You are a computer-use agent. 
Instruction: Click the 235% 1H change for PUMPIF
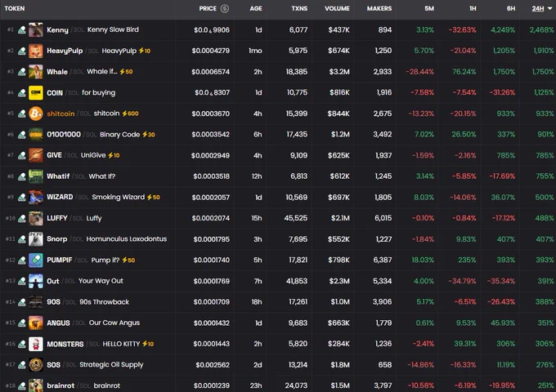point(467,261)
